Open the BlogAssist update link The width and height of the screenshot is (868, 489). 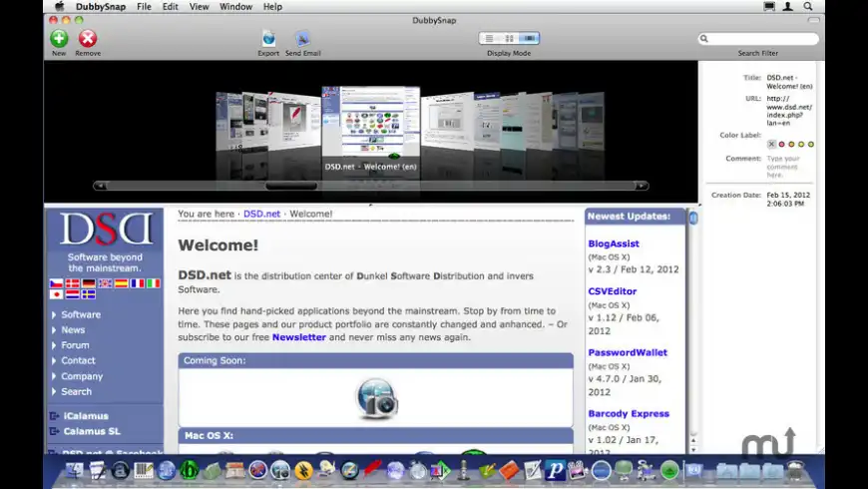tap(613, 244)
